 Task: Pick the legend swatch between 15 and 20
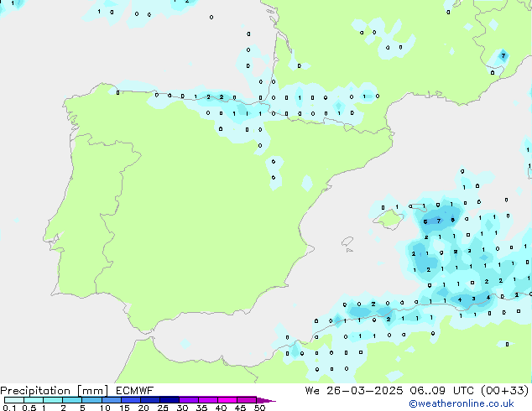pyautogui.click(x=130, y=400)
